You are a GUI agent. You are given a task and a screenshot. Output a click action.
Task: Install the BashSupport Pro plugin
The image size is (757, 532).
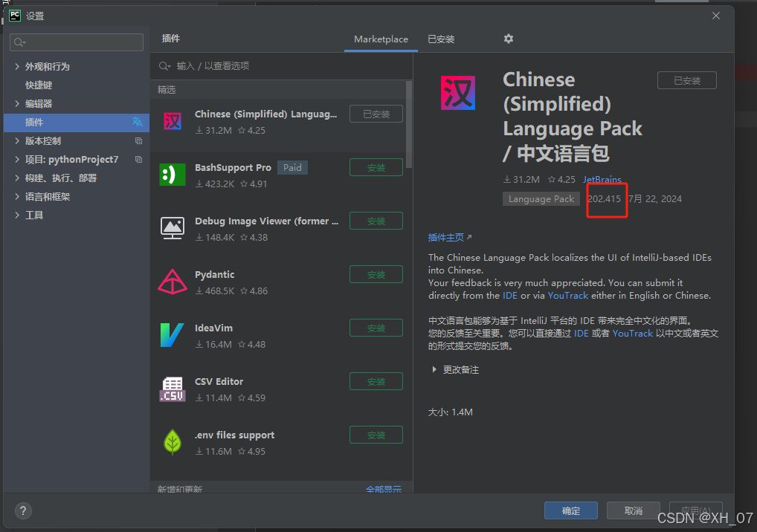tap(376, 167)
